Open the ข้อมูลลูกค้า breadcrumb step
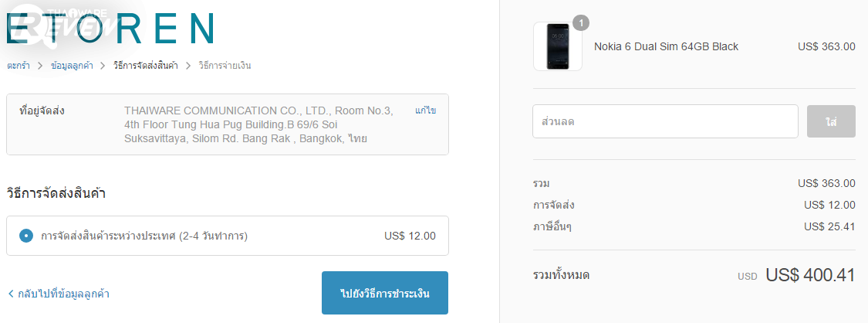The width and height of the screenshot is (868, 323). tap(71, 66)
